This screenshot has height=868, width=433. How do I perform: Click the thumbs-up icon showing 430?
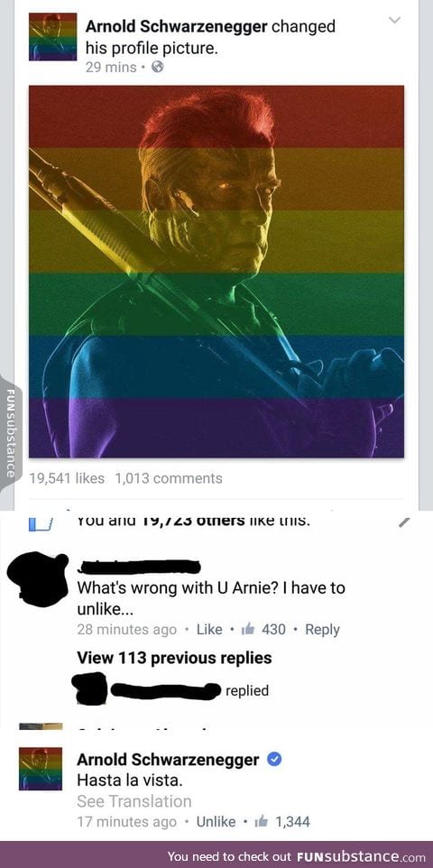[x=248, y=629]
